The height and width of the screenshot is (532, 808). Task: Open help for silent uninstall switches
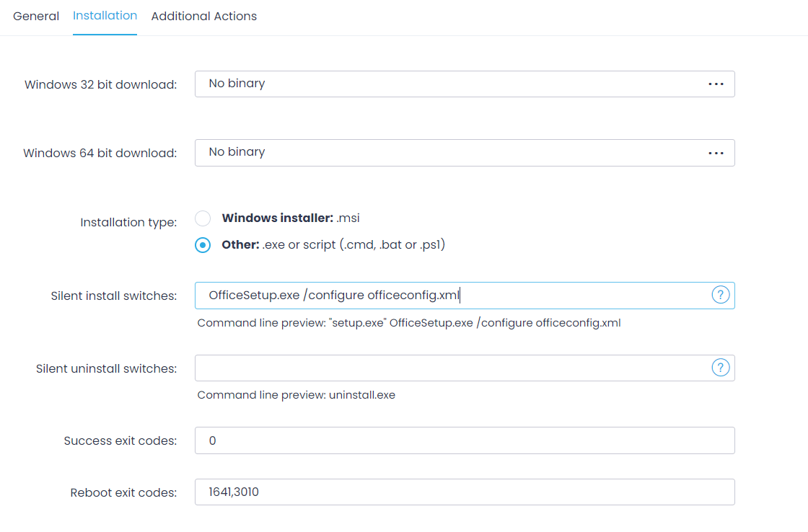720,368
